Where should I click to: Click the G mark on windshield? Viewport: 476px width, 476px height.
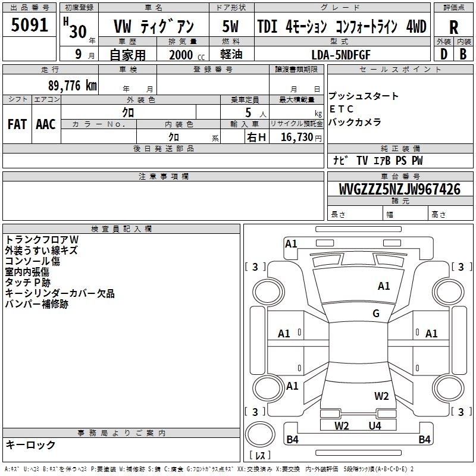(x=376, y=314)
